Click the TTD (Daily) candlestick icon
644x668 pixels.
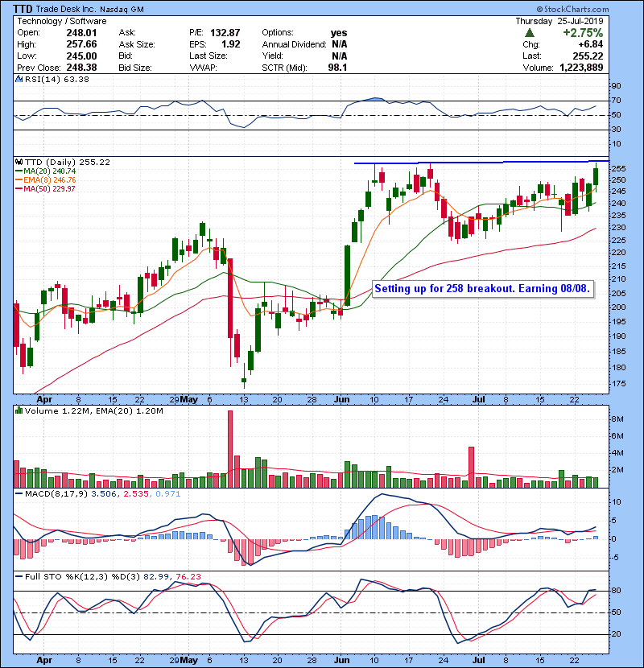tap(19, 163)
